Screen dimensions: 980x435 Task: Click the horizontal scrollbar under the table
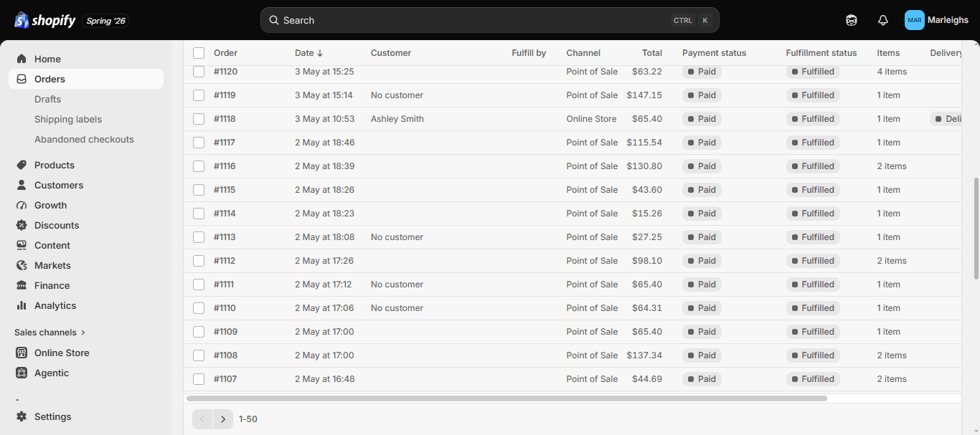pos(507,398)
